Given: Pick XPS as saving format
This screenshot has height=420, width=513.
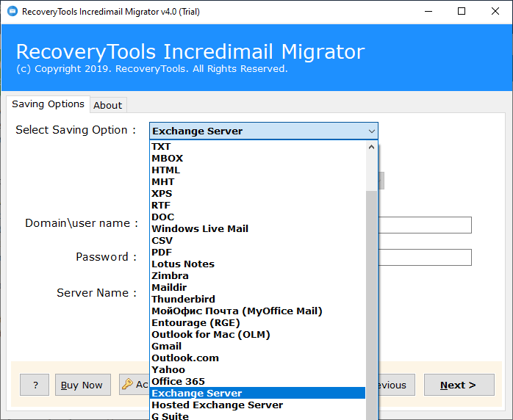Looking at the screenshot, I should click(257, 194).
